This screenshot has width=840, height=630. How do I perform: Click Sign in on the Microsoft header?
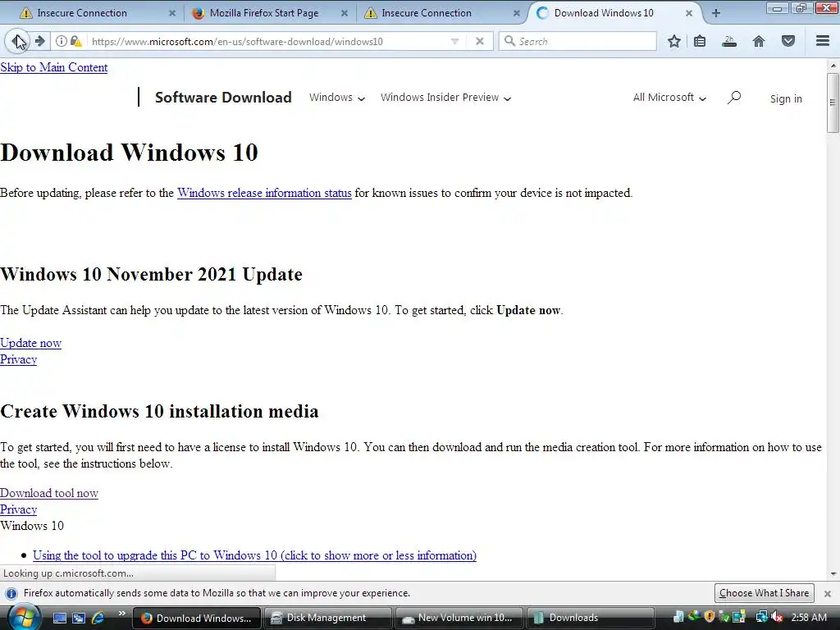786,98
